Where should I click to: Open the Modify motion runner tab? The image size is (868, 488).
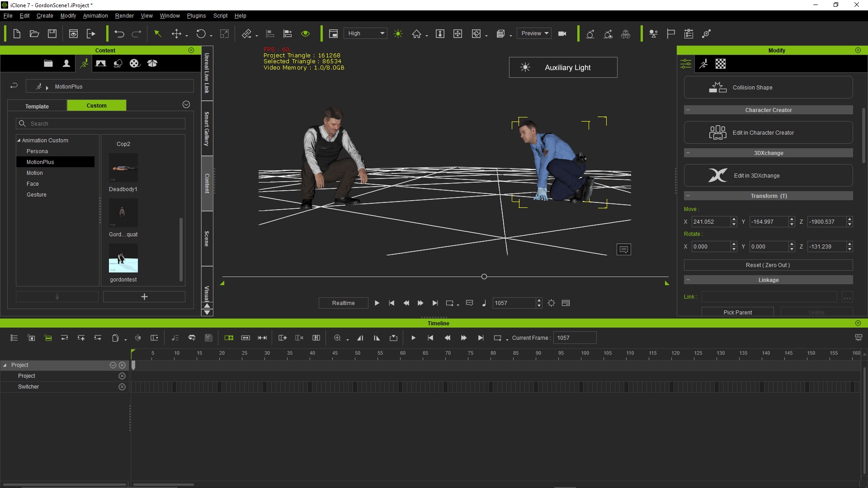tap(703, 64)
